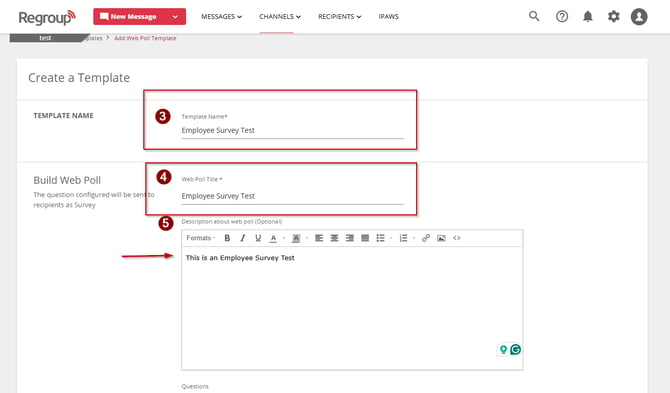Viewport: 670px width, 393px height.
Task: Click in the description text area
Action: pyautogui.click(x=352, y=308)
